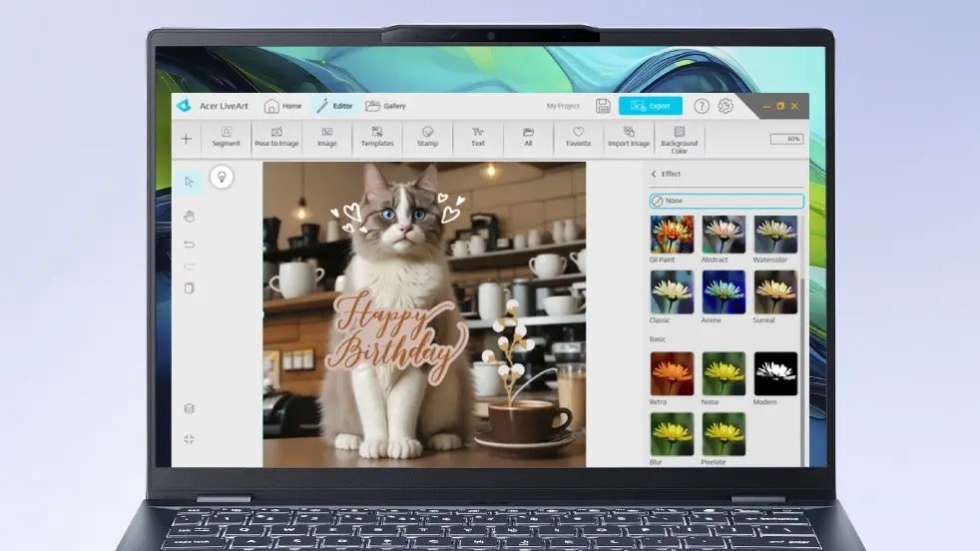Open the layers stack icon
Viewport: 980px width, 551px height.
point(190,408)
